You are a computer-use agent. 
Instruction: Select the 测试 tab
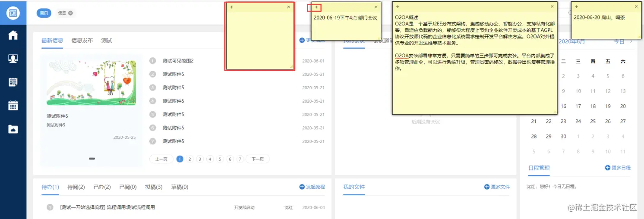click(107, 41)
